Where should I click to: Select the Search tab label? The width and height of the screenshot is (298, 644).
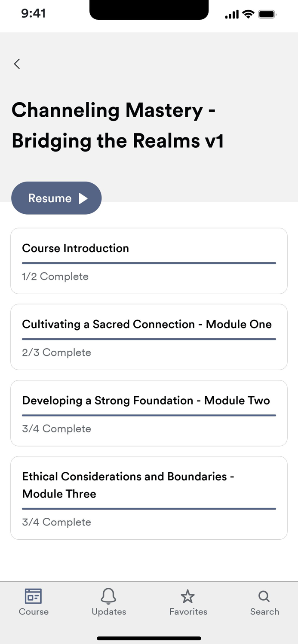click(264, 612)
